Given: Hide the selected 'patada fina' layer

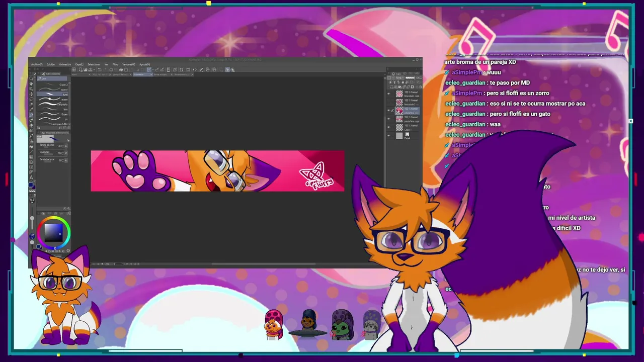Looking at the screenshot, I should (x=388, y=110).
